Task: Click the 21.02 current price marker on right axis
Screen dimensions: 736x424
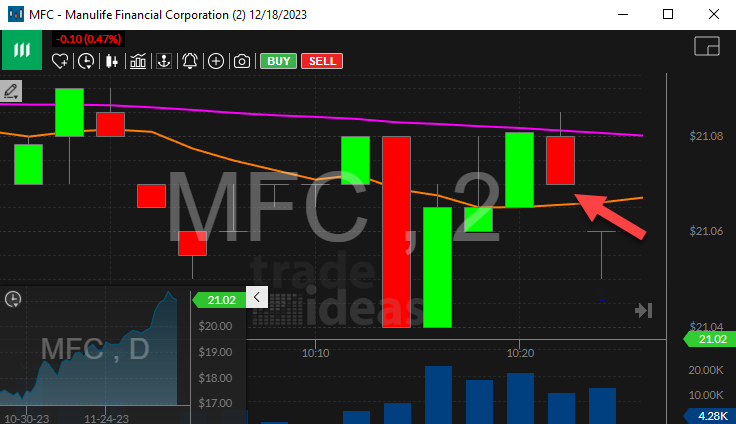Action: tap(711, 339)
